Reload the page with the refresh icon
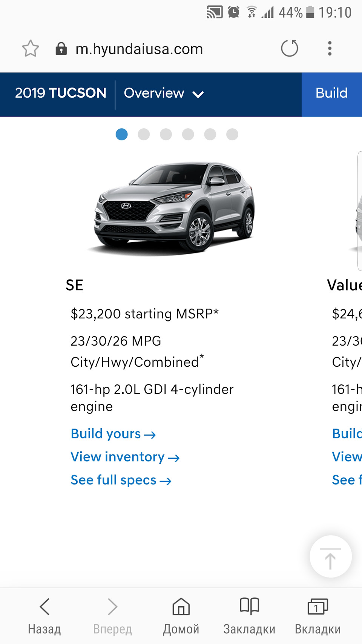Screen dimensions: 362x644 point(290,48)
